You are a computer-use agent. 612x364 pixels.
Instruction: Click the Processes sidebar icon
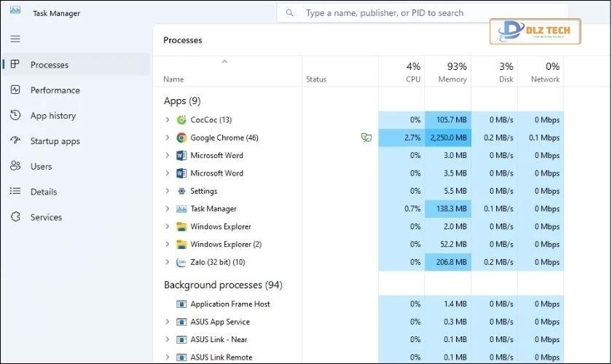pyautogui.click(x=15, y=64)
